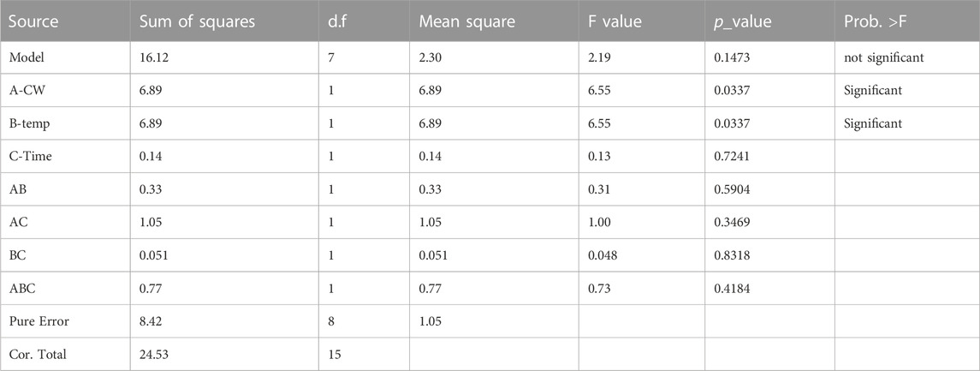Click the C-Time row label
980x371 pixels.
(30, 157)
